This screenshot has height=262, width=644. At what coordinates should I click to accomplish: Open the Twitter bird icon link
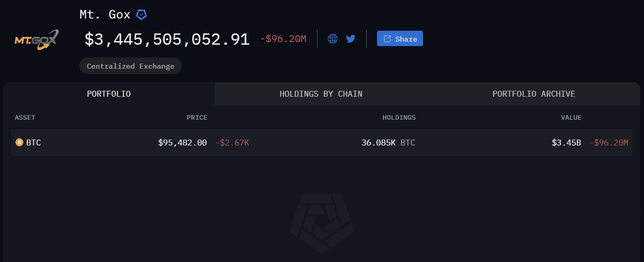(351, 39)
